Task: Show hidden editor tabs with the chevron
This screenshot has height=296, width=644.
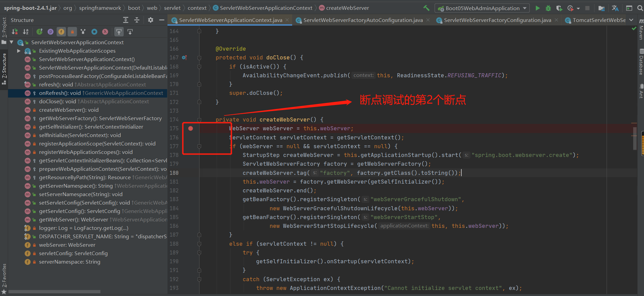Action: point(631,20)
